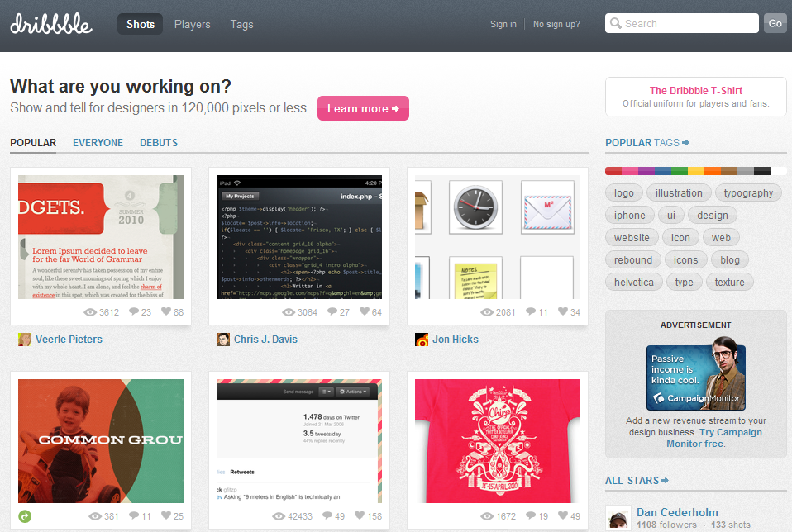The image size is (792, 532).
Task: Open Jon Hicks profile name link
Action: click(x=455, y=340)
